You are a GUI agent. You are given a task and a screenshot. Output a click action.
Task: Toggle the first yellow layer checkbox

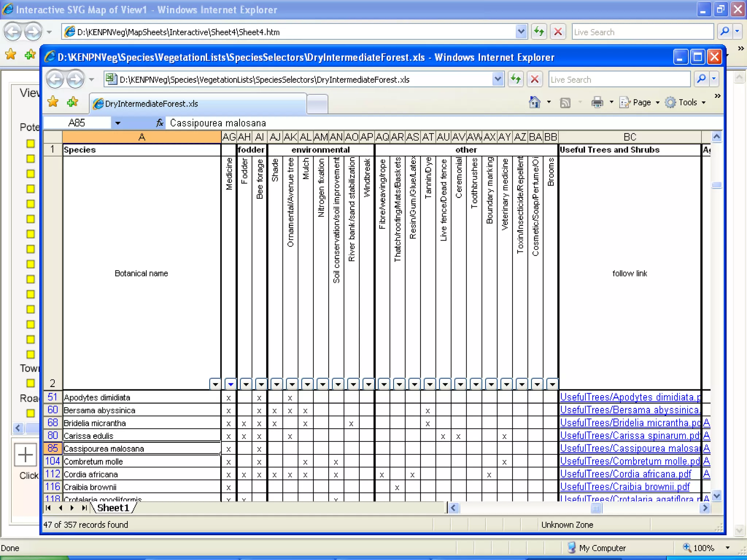coord(31,144)
